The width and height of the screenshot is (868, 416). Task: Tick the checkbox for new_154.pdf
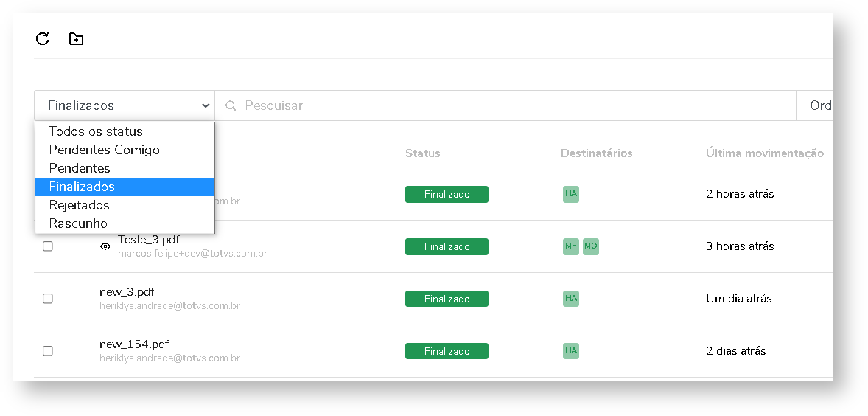pyautogui.click(x=48, y=351)
